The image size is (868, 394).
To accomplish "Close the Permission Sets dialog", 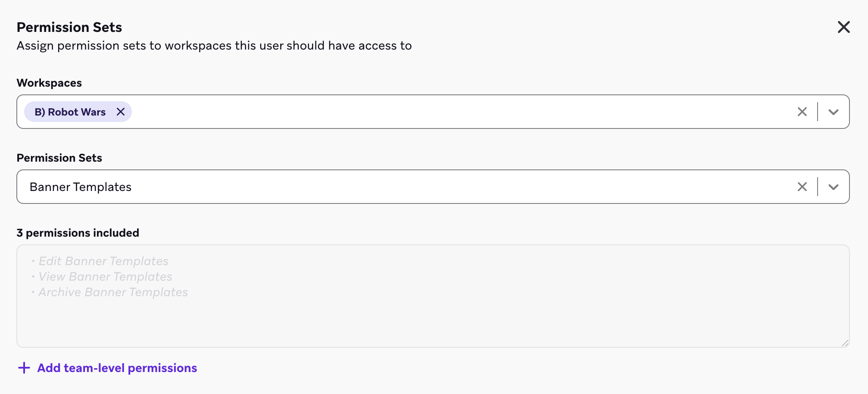I will pyautogui.click(x=843, y=27).
